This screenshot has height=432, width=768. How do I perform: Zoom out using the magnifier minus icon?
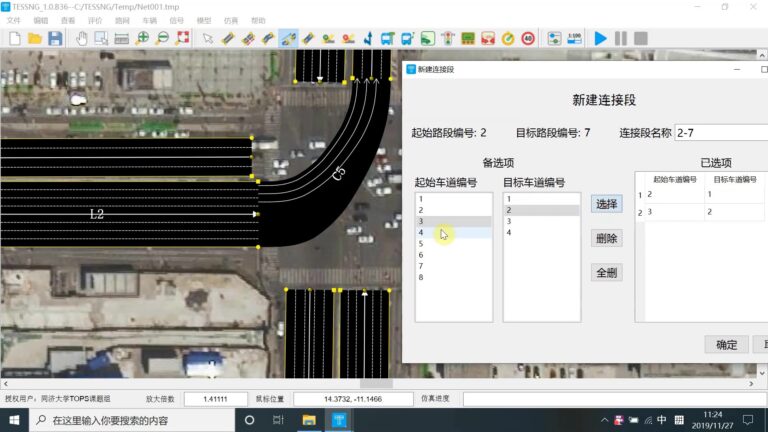(162, 38)
